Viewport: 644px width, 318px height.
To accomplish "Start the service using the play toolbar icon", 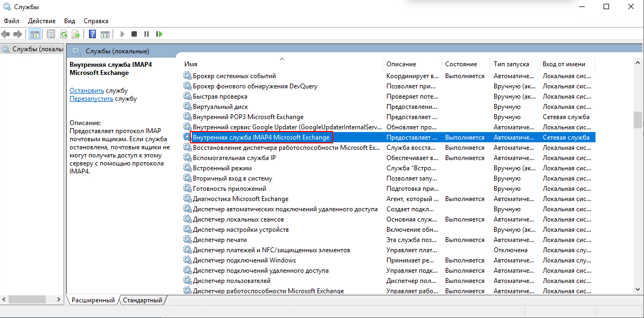I will coord(122,33).
